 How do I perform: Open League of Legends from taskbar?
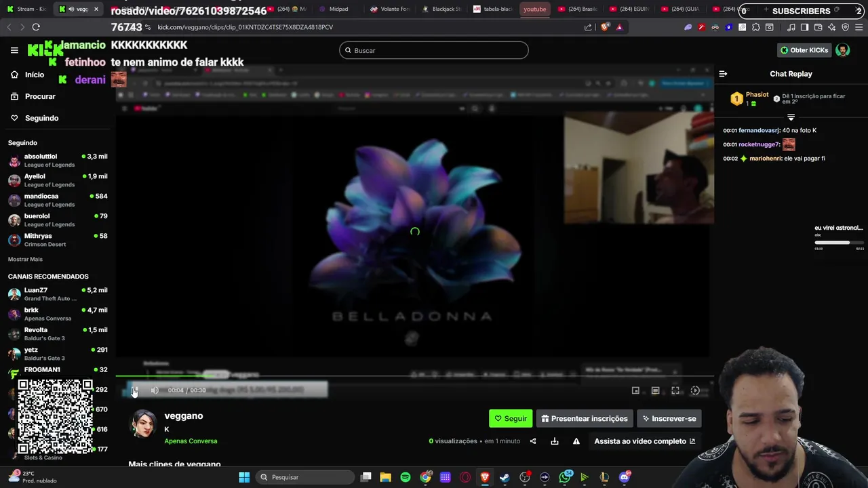[x=604, y=477]
